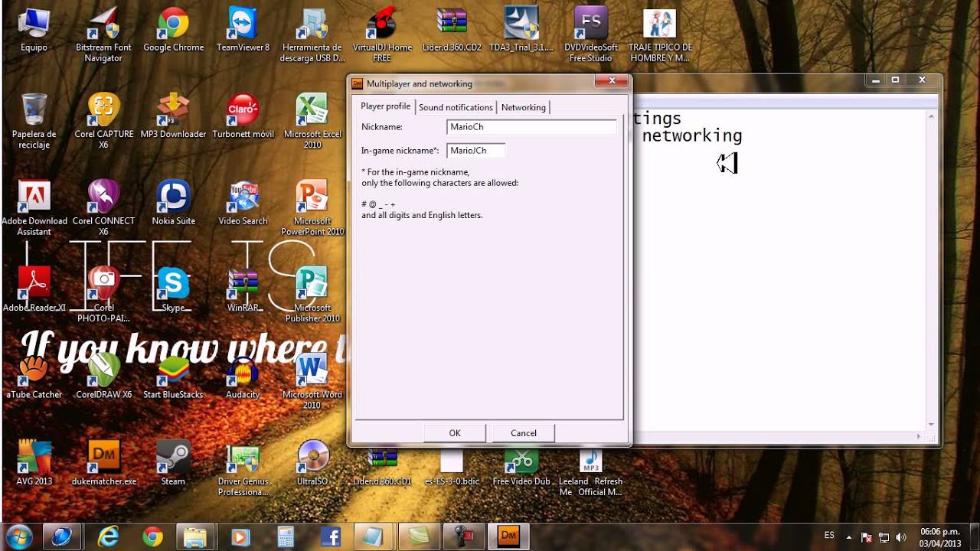Open Skype desktop shortcut
Image resolution: width=980 pixels, height=551 pixels.
(x=173, y=289)
